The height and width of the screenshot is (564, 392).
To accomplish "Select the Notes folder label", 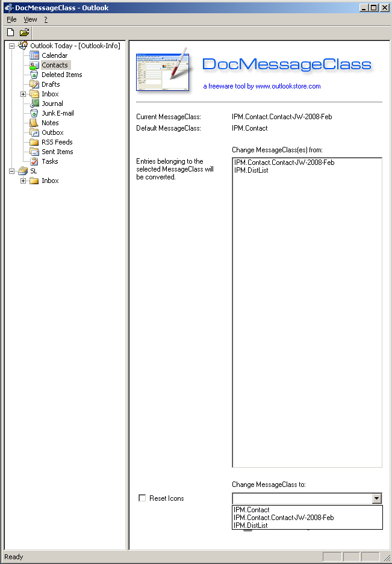I will (50, 123).
